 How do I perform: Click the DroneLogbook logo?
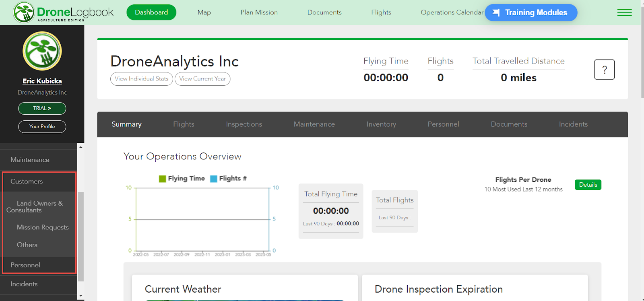point(64,12)
